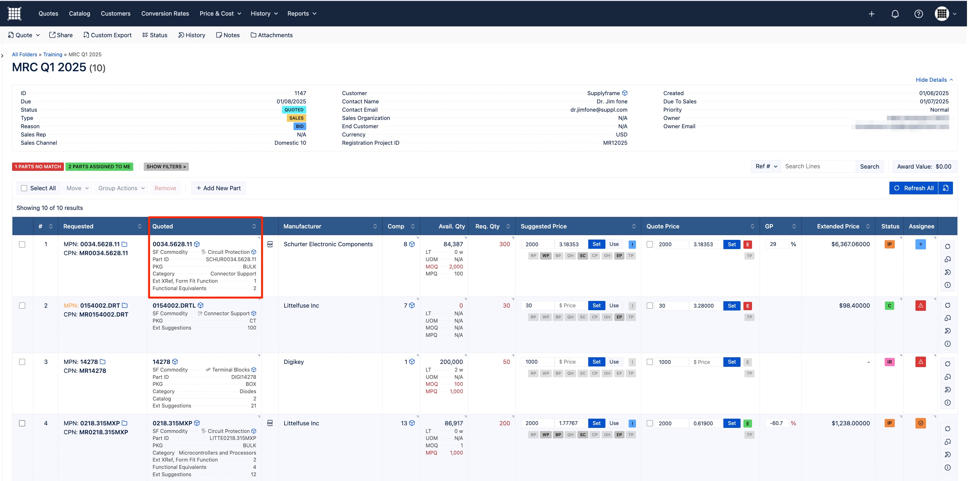Click folder icon beside MPN 14278

(x=103, y=362)
